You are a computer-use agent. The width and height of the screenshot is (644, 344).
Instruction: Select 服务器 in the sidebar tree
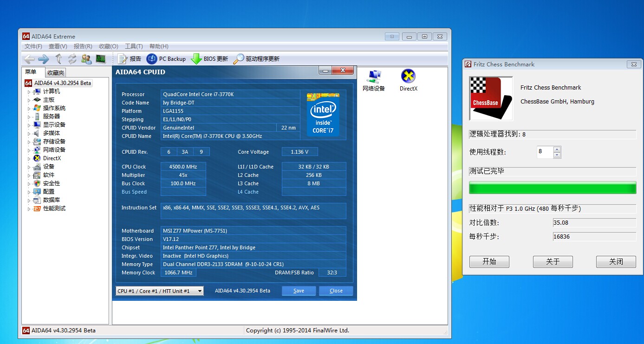[x=46, y=117]
